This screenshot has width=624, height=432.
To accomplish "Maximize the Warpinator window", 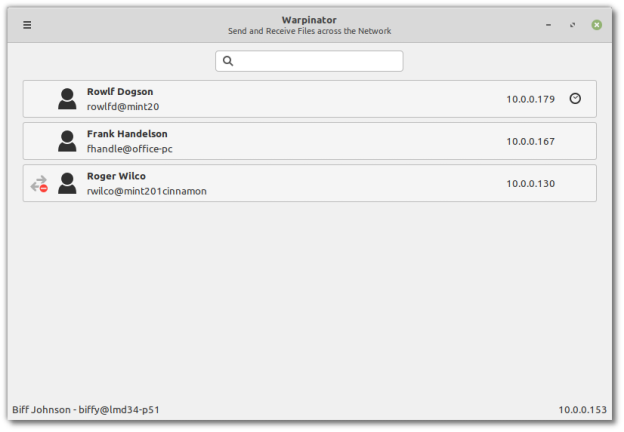I will point(572,25).
